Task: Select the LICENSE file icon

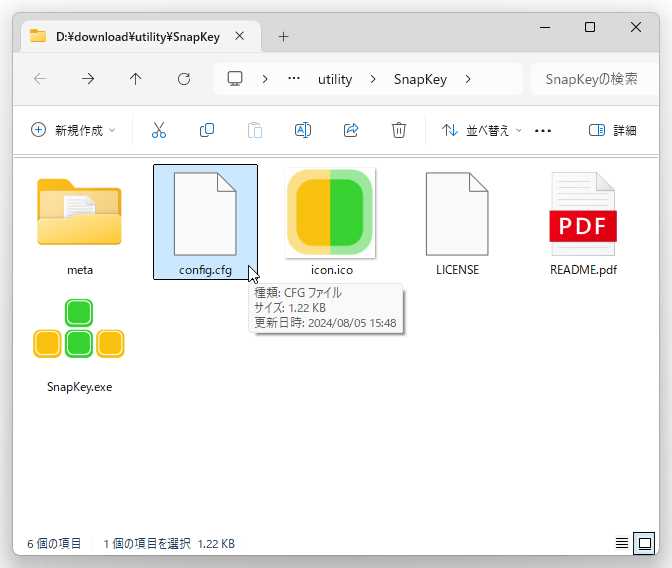Action: coord(457,214)
